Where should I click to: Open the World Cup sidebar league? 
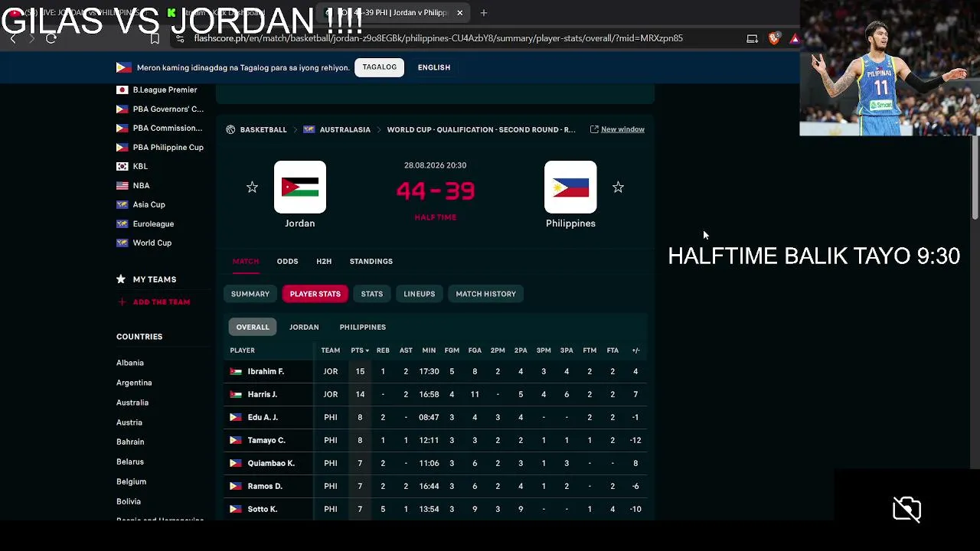click(152, 243)
